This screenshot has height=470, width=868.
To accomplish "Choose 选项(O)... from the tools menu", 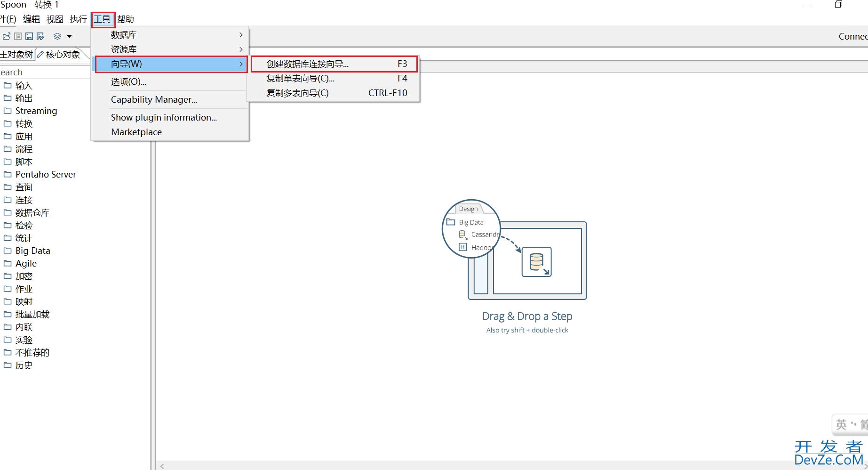I will click(x=170, y=82).
